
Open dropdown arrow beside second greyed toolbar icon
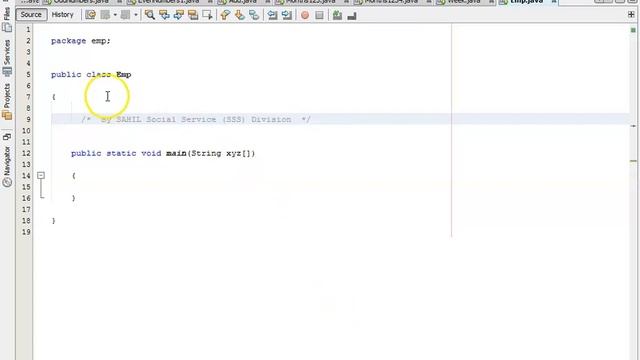click(x=136, y=15)
